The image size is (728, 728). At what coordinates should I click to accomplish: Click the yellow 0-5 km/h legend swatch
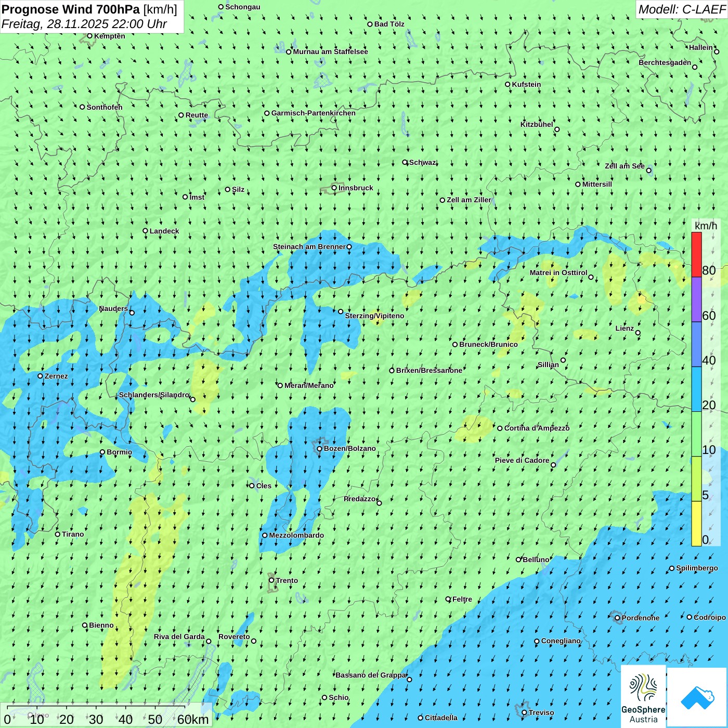point(696,524)
